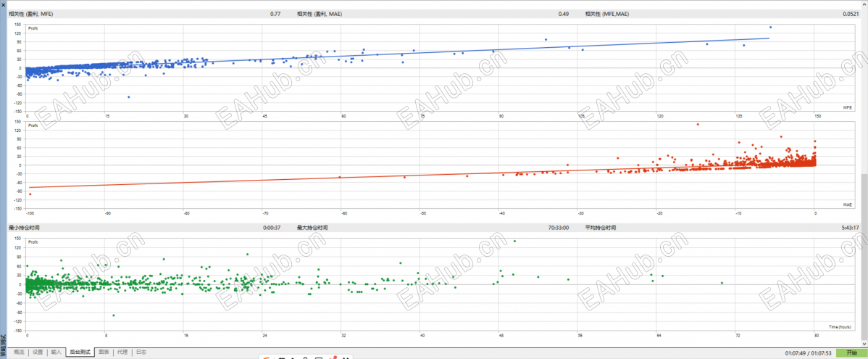Open the 代理 tab

click(122, 352)
